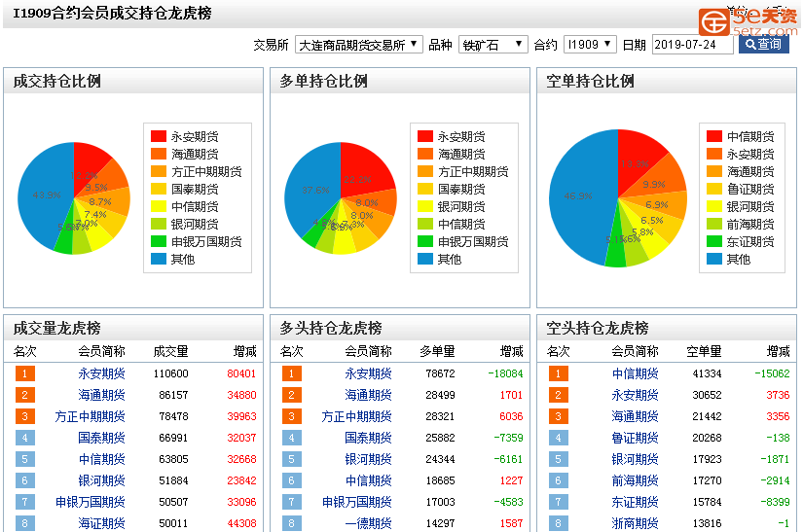Open 东证期货 link in 空头持仓龙虎榜
Viewport: 803px width, 532px height.
pos(635,502)
